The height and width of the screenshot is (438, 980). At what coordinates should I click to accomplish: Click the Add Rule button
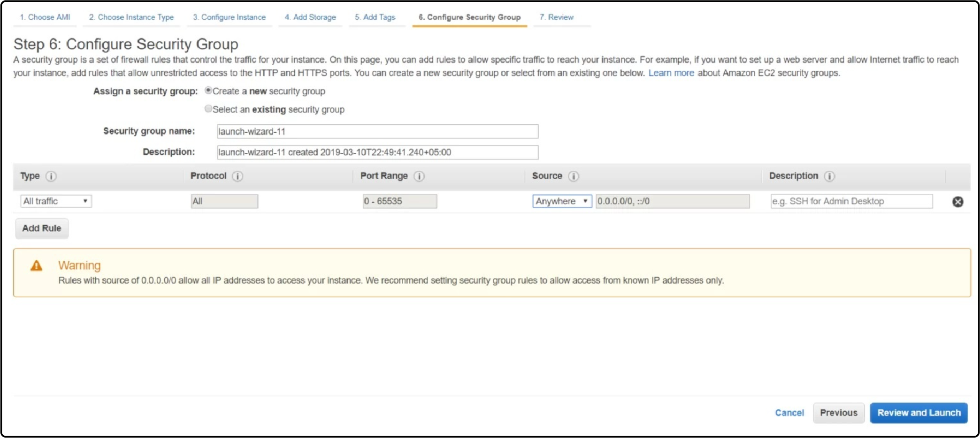point(41,228)
